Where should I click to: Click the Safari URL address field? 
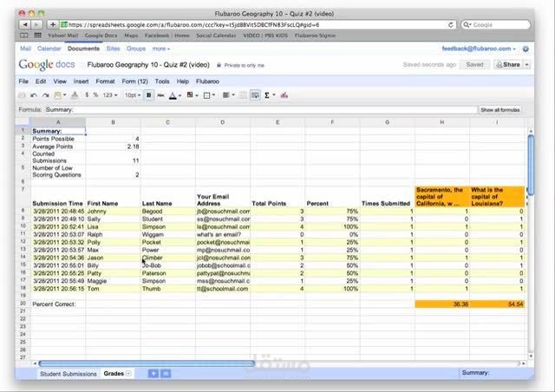[x=258, y=25]
